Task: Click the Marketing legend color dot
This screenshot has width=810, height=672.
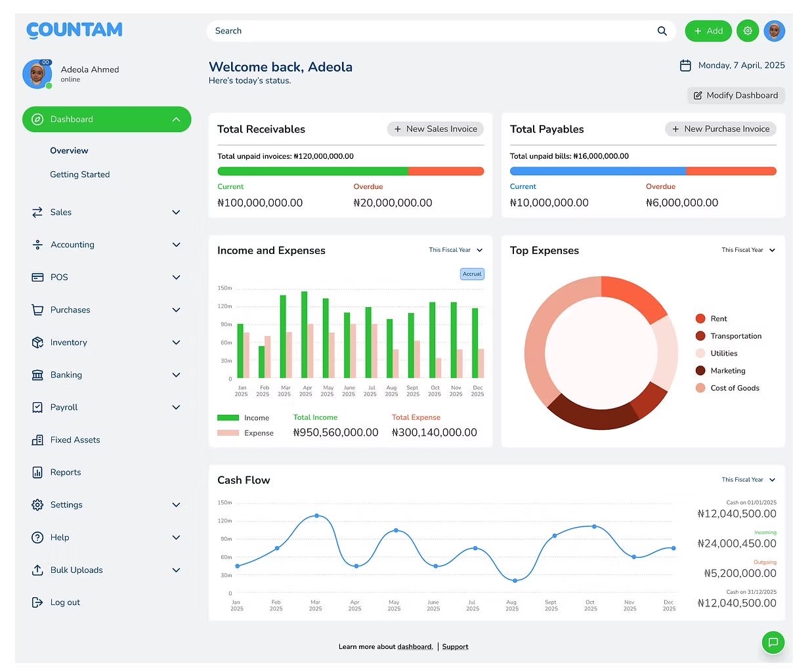Action: 700,371
